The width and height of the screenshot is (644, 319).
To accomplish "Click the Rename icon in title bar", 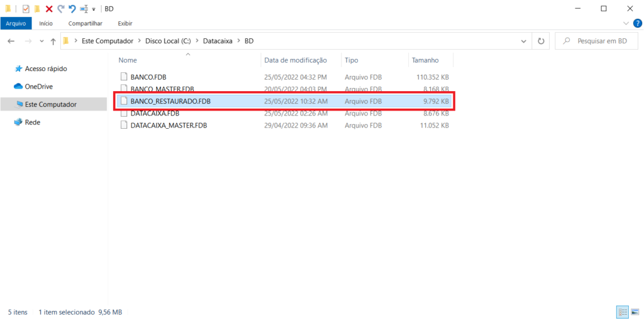I will tap(84, 9).
